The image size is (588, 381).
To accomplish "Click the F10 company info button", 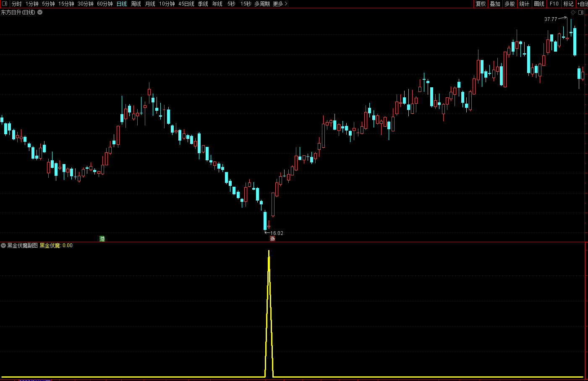I will pos(554,4).
